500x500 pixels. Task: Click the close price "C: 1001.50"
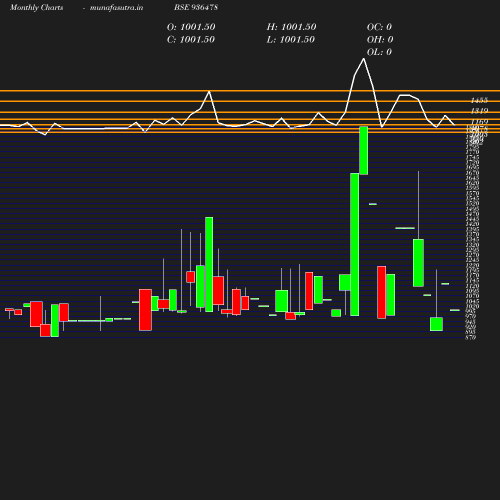coord(191,39)
